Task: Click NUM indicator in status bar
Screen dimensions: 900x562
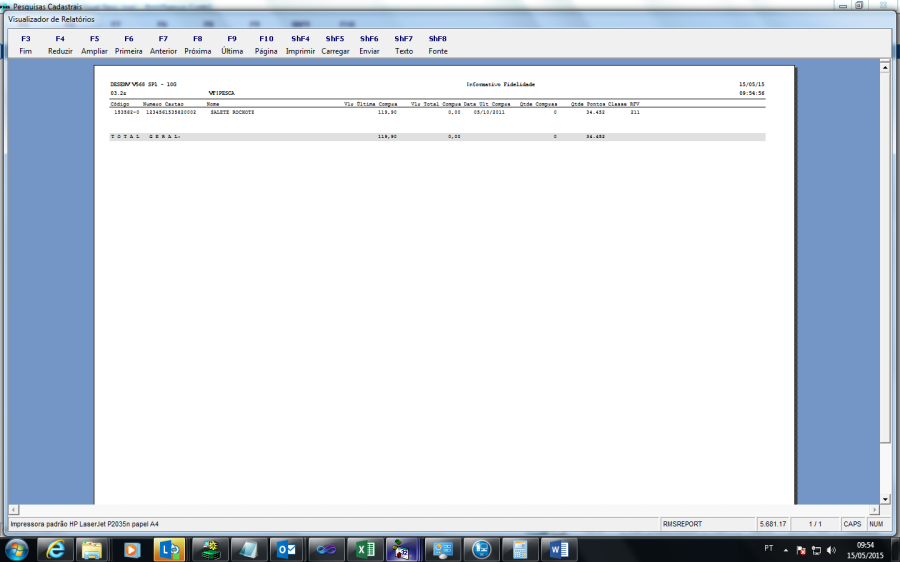Action: [x=876, y=524]
